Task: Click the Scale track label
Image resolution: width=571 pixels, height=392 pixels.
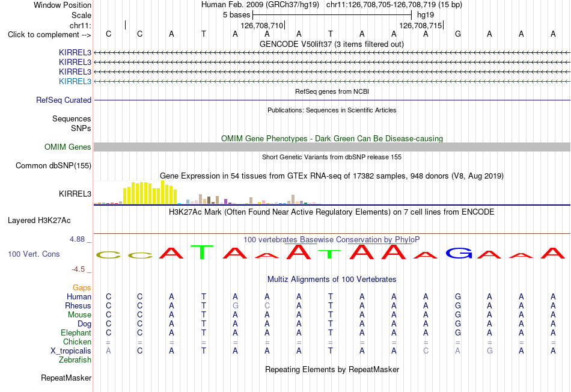Action: pos(81,15)
